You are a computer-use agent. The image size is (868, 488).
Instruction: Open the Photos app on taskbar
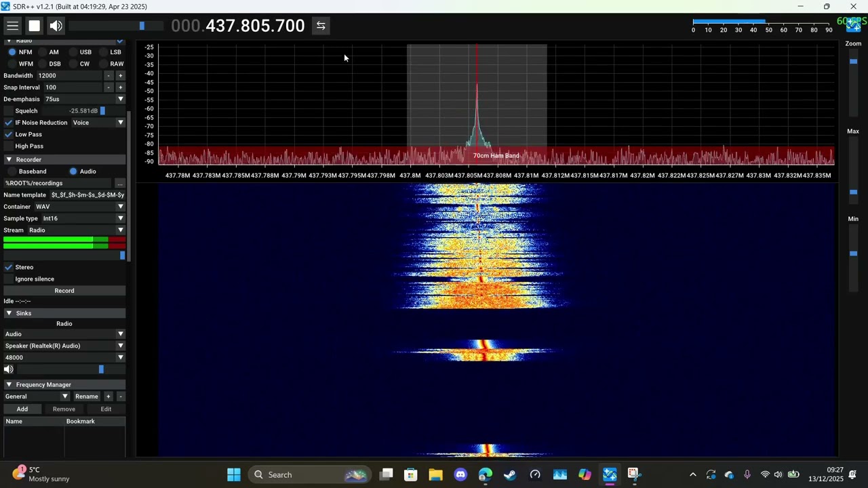coord(560,474)
